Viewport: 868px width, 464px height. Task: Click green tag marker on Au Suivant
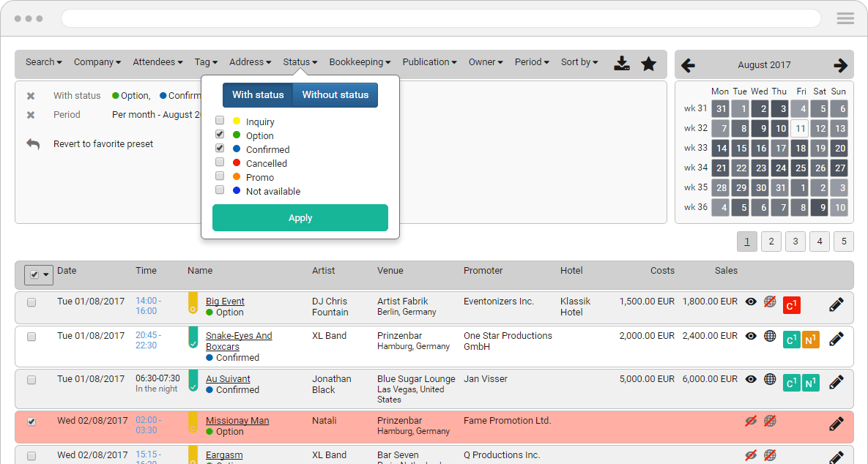pyautogui.click(x=193, y=381)
